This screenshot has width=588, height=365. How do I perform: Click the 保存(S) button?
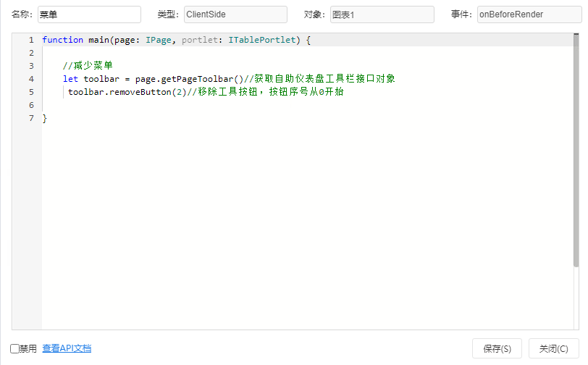tap(497, 348)
